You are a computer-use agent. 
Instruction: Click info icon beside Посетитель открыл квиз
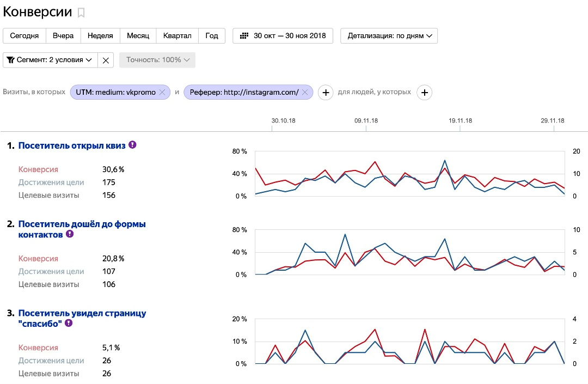coord(132,145)
